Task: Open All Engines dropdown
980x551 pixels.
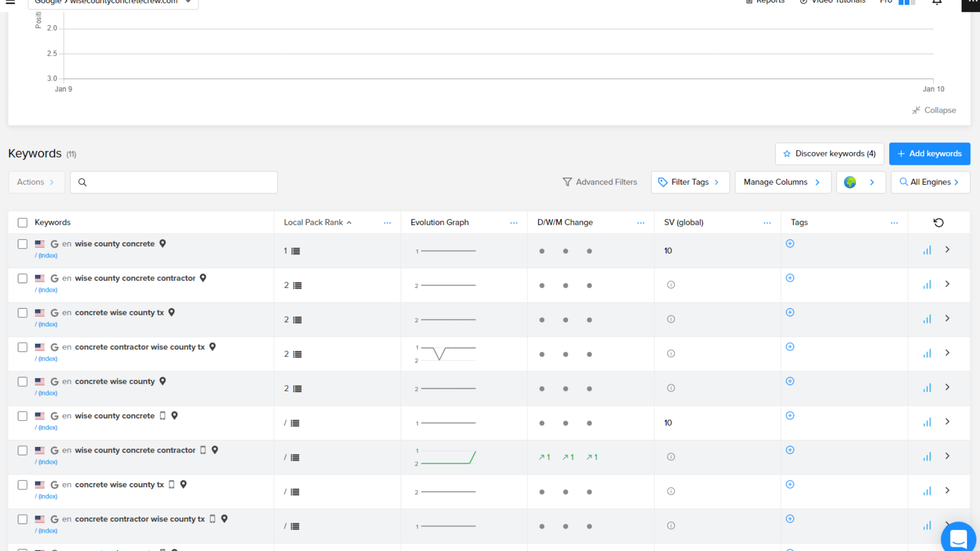Action: pyautogui.click(x=930, y=182)
